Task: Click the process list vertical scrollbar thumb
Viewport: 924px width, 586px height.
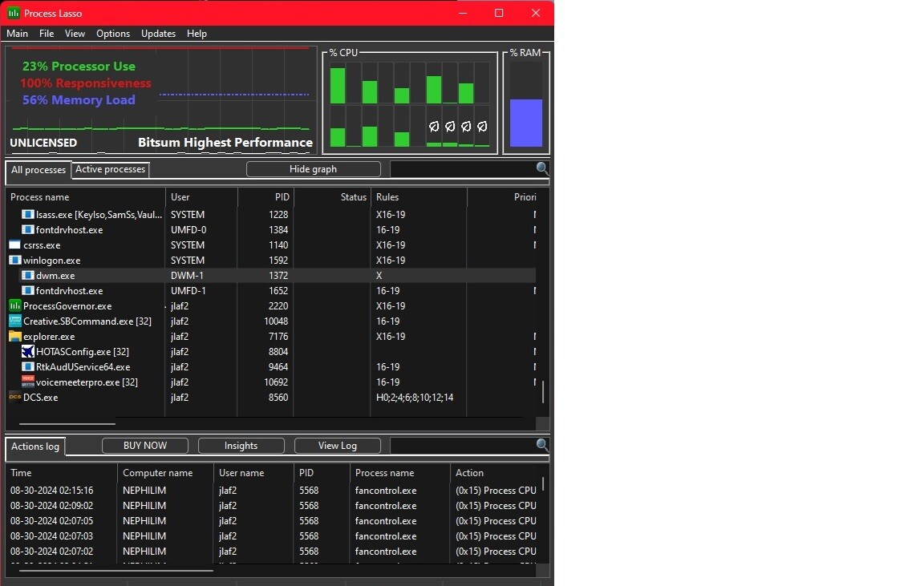Action: pos(543,392)
